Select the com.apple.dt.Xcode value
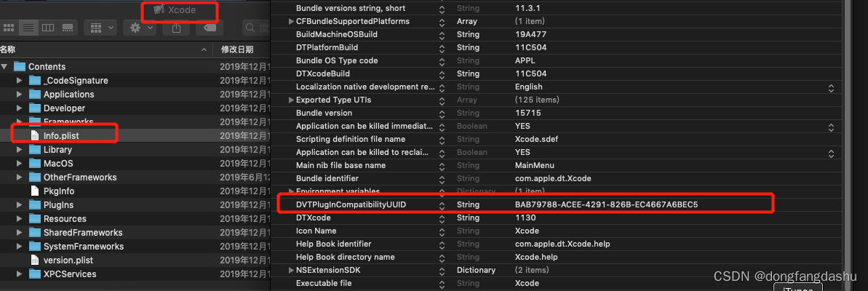This screenshot has width=868, height=291. [552, 178]
